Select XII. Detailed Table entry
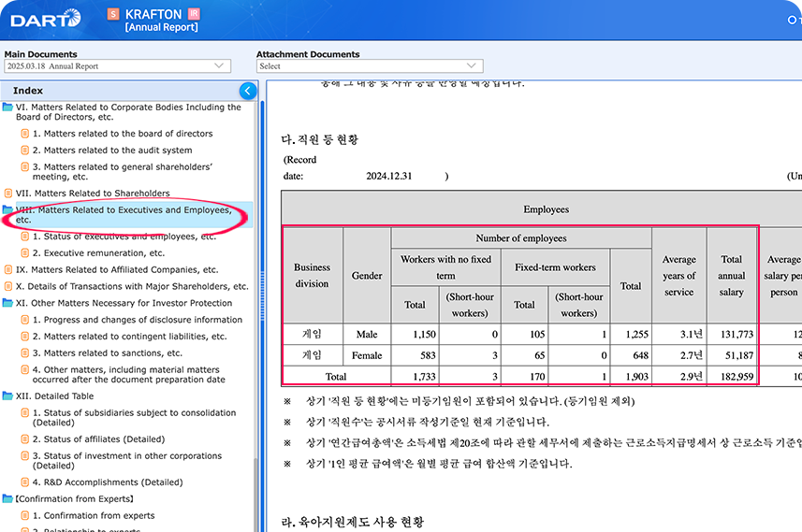The width and height of the screenshot is (802, 532). click(54, 396)
